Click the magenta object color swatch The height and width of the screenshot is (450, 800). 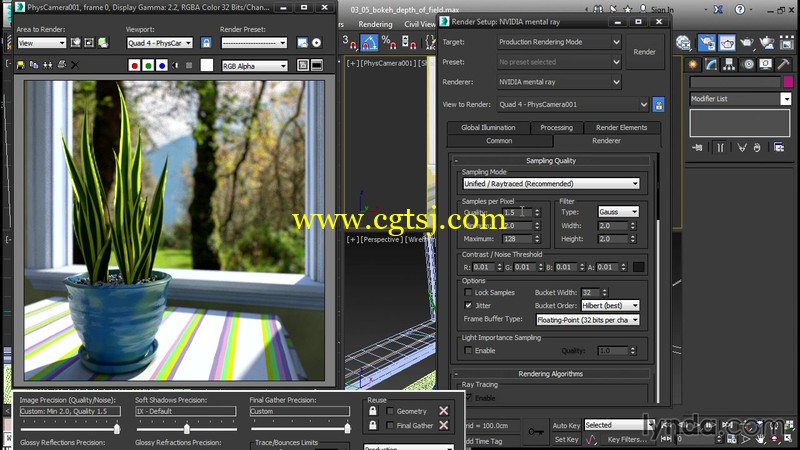pyautogui.click(x=788, y=82)
